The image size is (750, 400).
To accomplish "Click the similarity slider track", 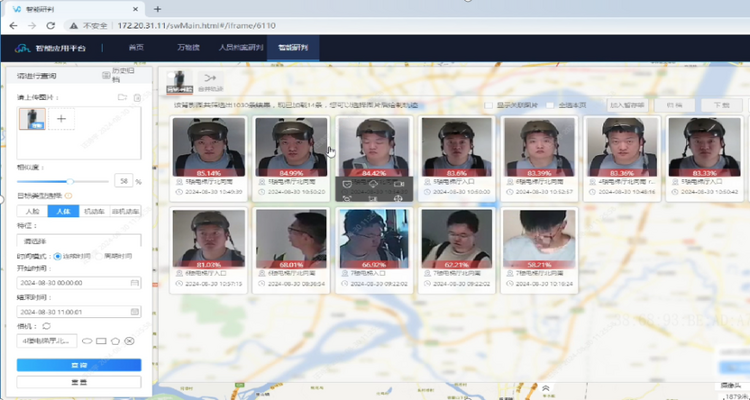I will click(x=63, y=181).
